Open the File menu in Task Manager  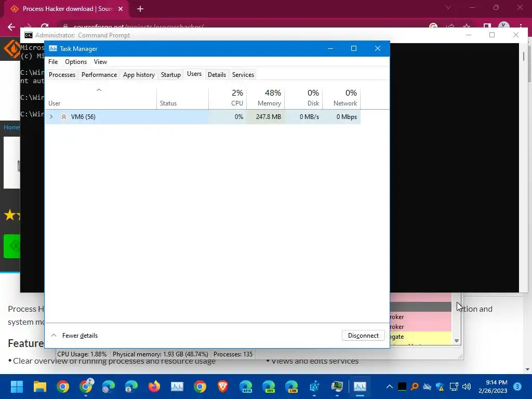pyautogui.click(x=53, y=62)
